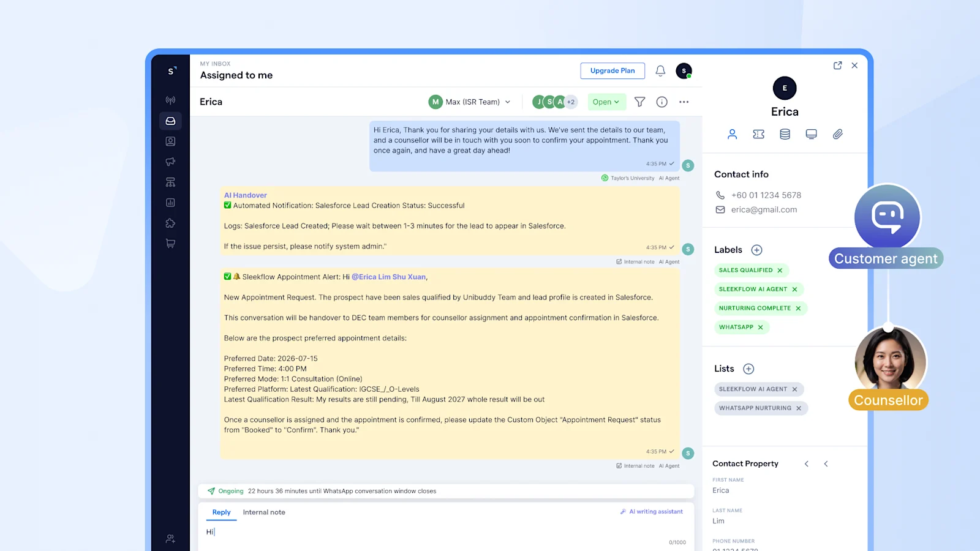Viewport: 980px width, 551px height.
Task: Open the Commerce cart icon in the sidebar
Action: click(170, 244)
